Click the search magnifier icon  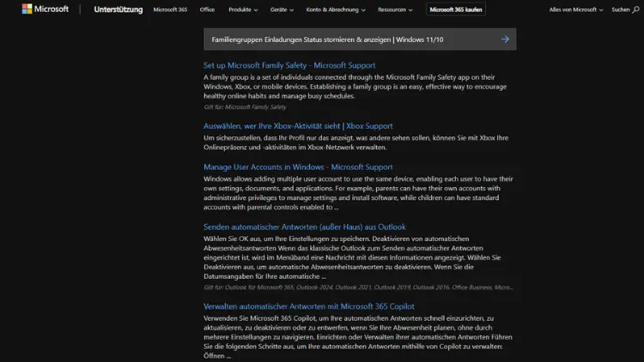point(635,9)
